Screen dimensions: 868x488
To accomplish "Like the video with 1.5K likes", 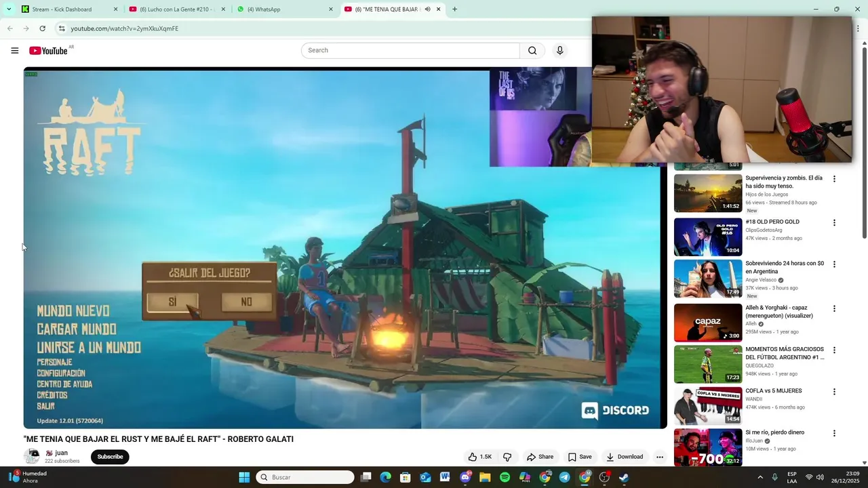I will point(480,457).
